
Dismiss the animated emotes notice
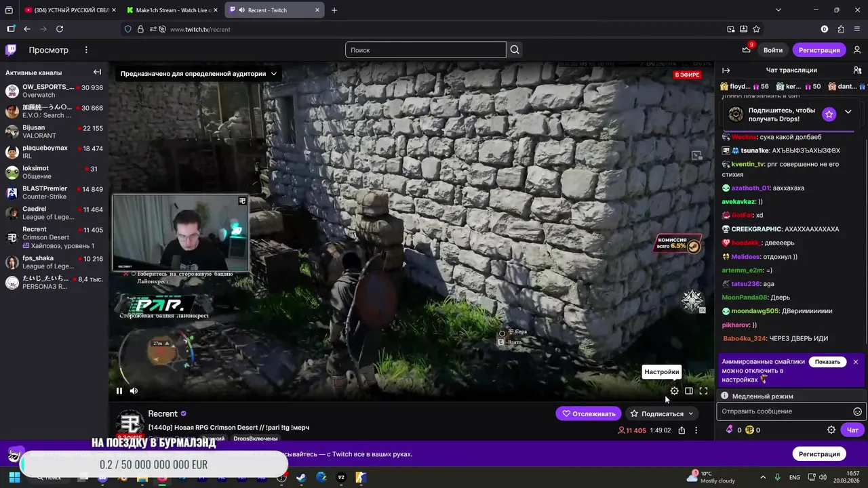[x=856, y=362]
